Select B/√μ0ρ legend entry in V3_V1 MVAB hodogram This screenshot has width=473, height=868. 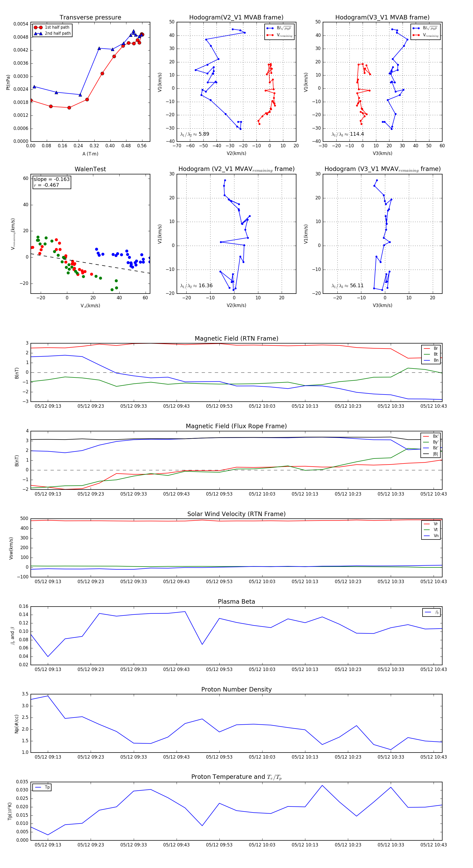pyautogui.click(x=425, y=28)
